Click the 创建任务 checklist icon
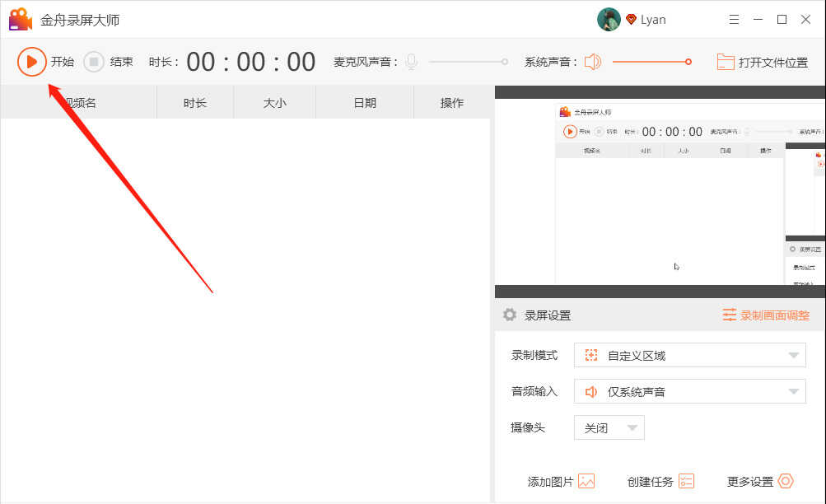 coord(686,482)
